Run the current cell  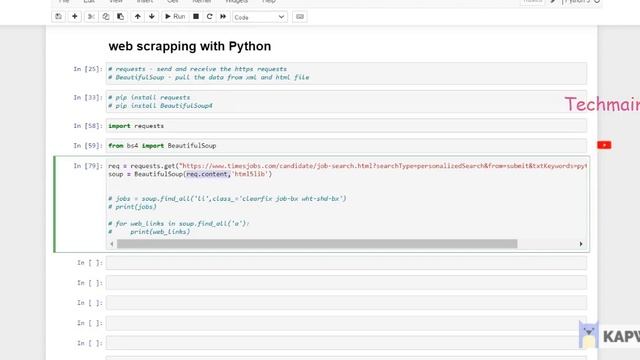(175, 17)
